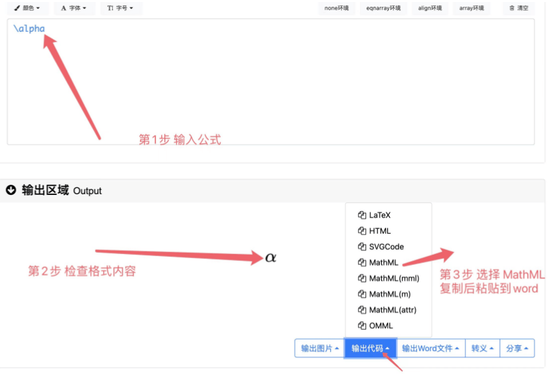This screenshot has height=392, width=559.
Task: Expand the 输出图片 export image dropdown
Action: 319,349
